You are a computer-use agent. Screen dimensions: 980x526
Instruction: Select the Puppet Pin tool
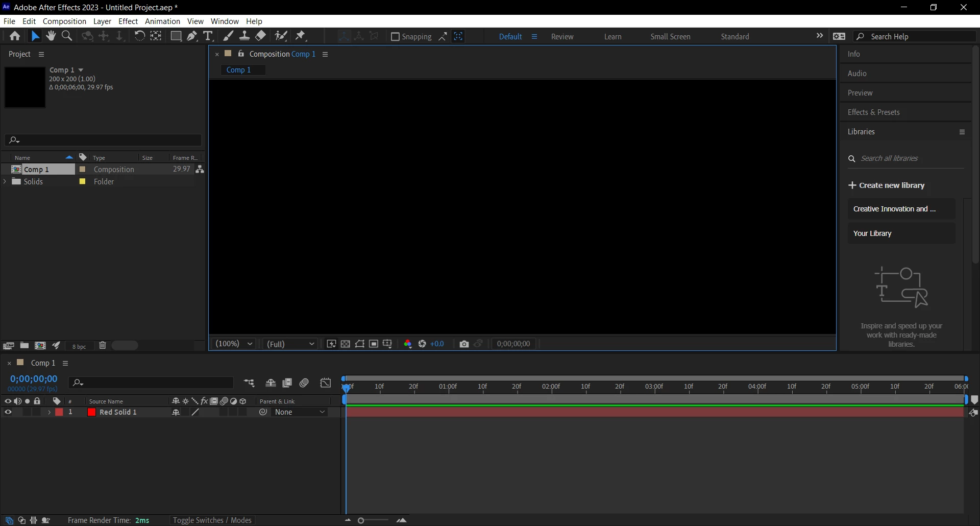[x=301, y=36]
